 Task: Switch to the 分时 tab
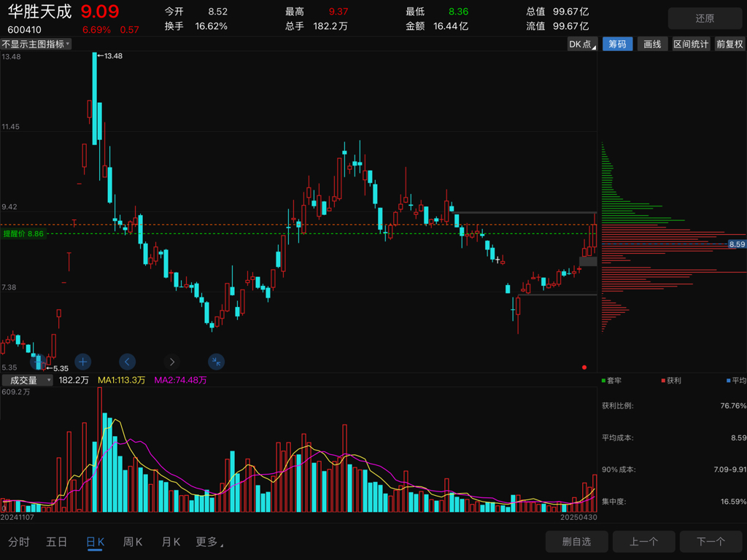click(x=19, y=542)
